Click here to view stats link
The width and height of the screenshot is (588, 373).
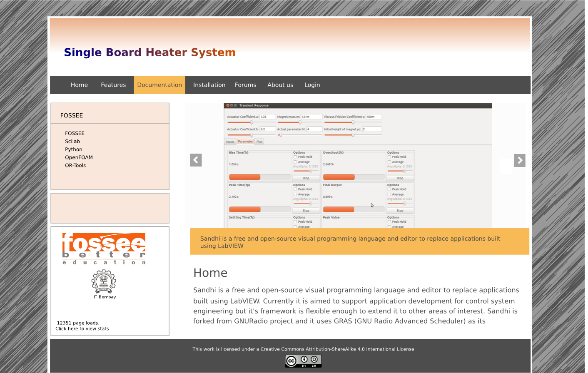pyautogui.click(x=82, y=329)
